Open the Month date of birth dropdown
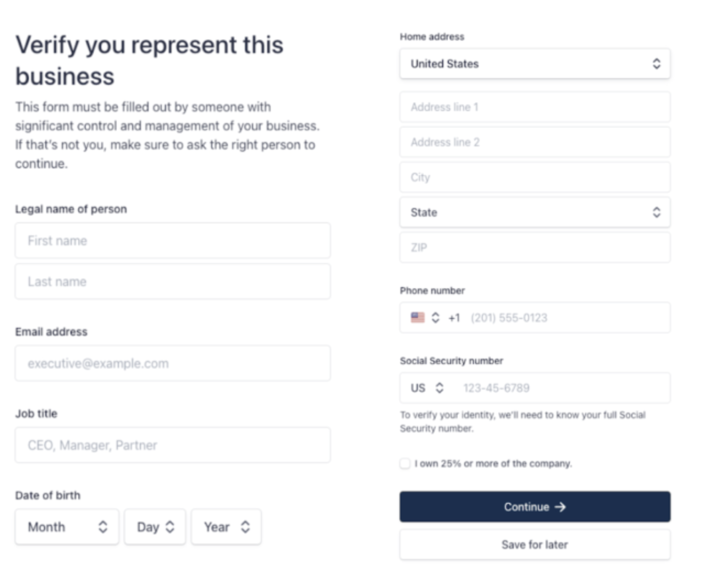 click(x=67, y=527)
